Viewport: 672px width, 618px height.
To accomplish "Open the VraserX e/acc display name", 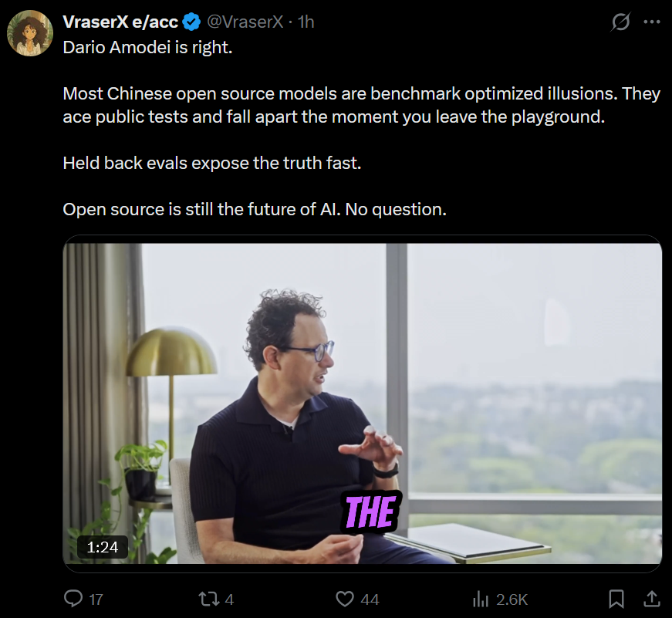I will [120, 22].
